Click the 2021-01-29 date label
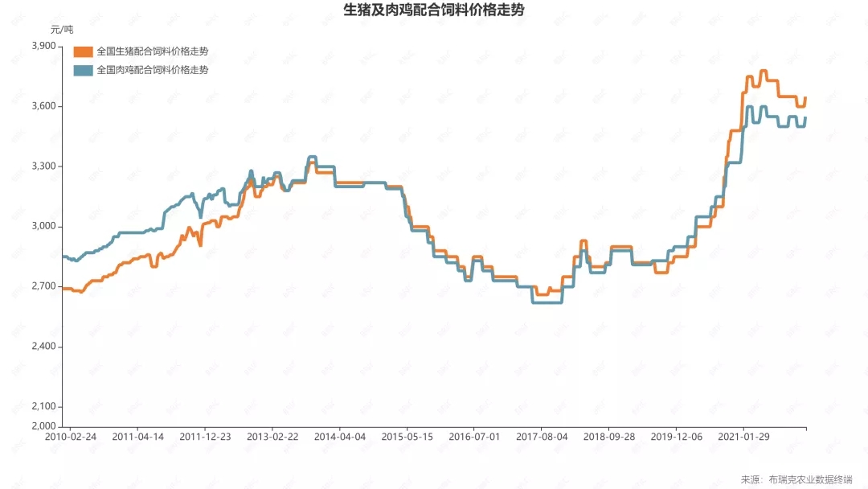868x489 pixels. pyautogui.click(x=744, y=437)
